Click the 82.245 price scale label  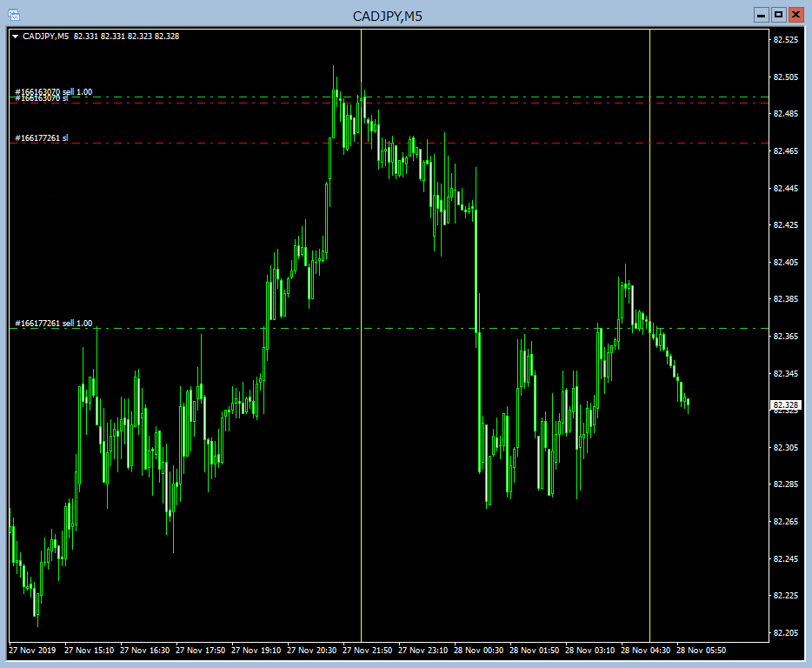pyautogui.click(x=786, y=559)
